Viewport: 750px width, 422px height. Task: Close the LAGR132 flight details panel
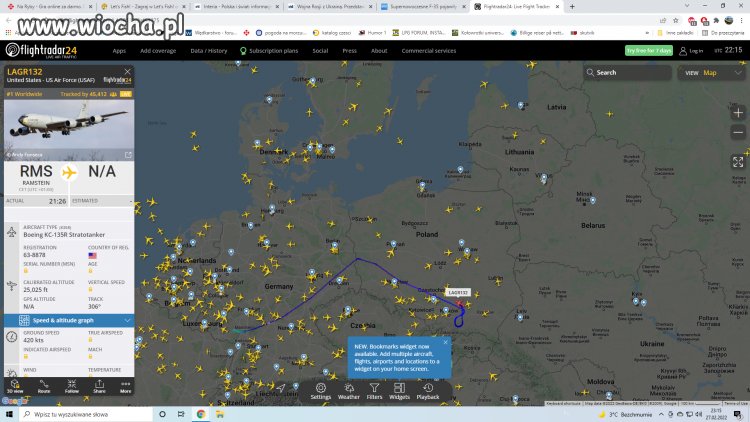(127, 71)
